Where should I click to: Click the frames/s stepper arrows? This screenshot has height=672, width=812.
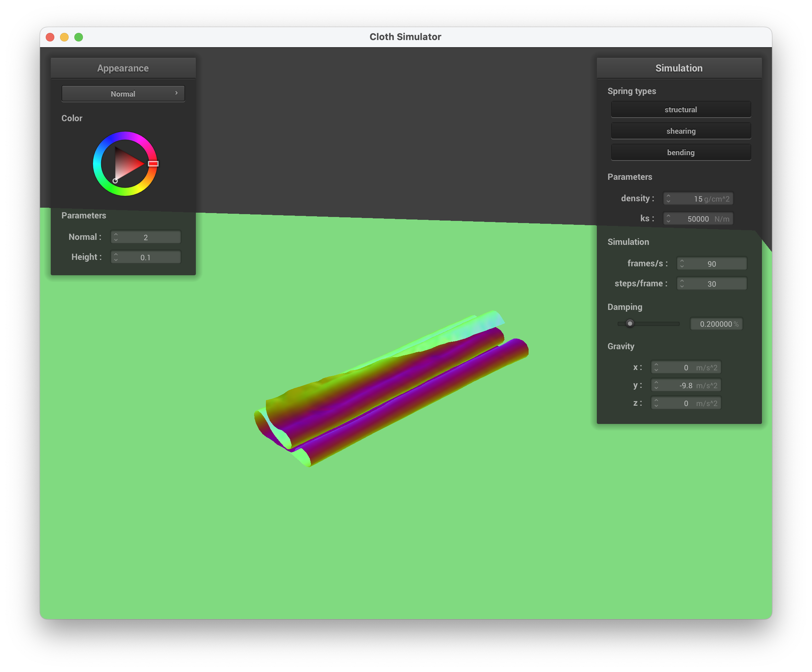[682, 263]
